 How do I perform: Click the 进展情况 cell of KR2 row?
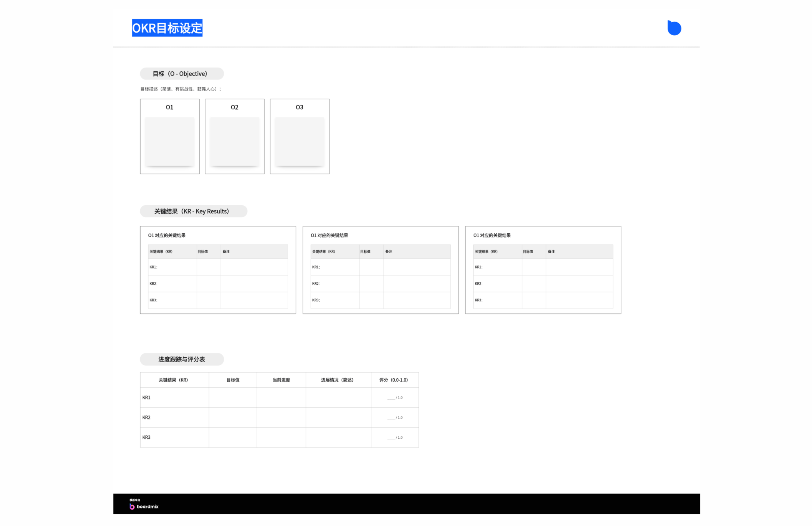[x=339, y=417]
